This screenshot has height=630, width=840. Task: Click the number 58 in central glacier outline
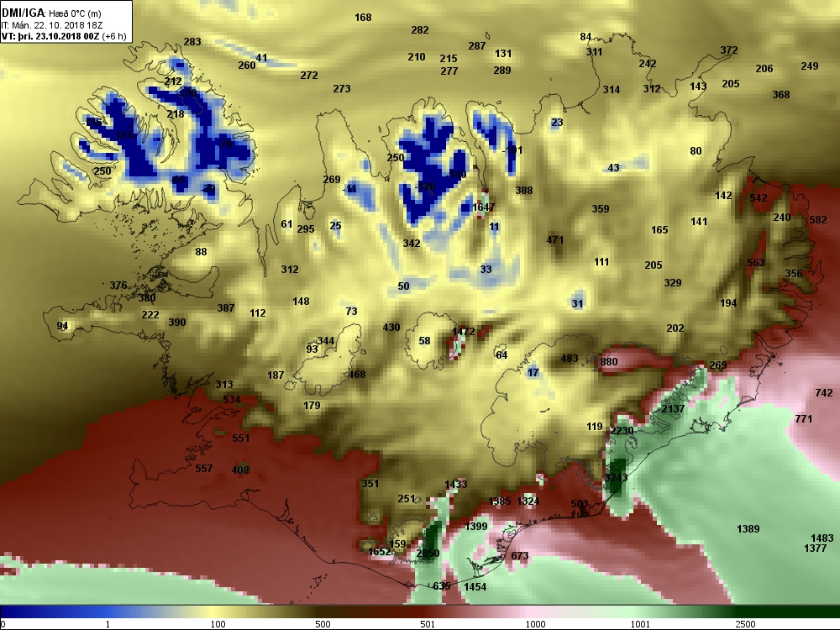click(424, 341)
